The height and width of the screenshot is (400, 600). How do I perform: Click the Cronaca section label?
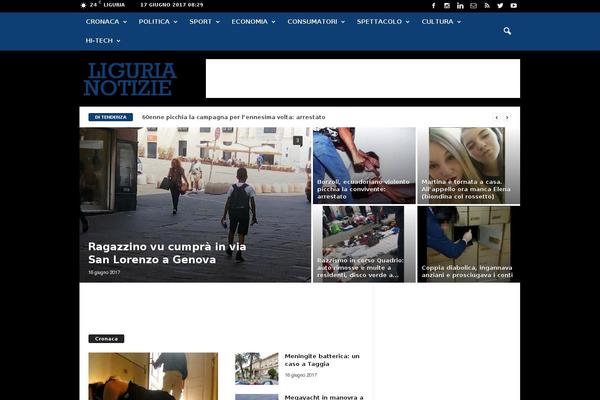(106, 339)
